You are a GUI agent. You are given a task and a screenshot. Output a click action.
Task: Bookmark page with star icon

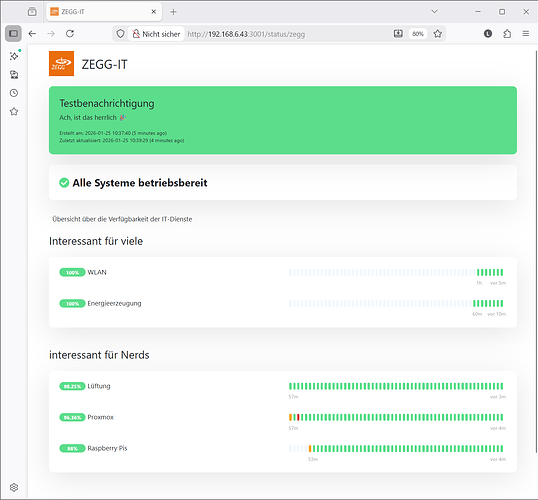click(x=437, y=34)
